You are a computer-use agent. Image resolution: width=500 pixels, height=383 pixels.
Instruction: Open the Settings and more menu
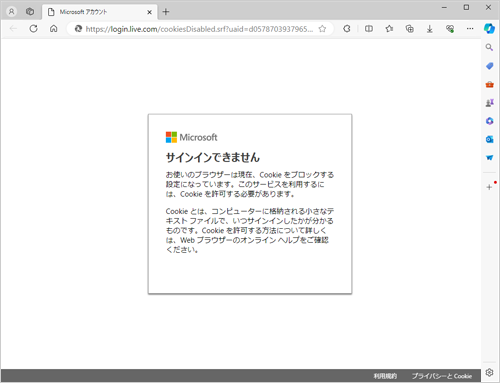tap(470, 29)
